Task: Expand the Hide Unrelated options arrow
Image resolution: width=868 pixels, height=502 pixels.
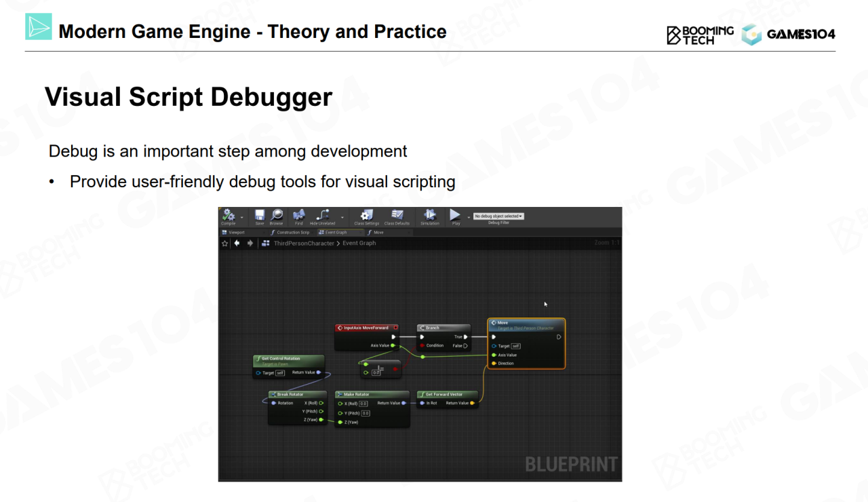Action: click(x=342, y=218)
